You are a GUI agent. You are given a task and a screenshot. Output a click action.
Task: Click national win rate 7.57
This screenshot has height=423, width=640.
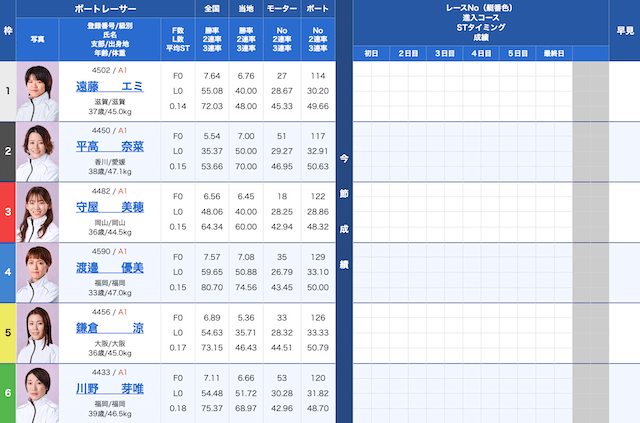[212, 257]
